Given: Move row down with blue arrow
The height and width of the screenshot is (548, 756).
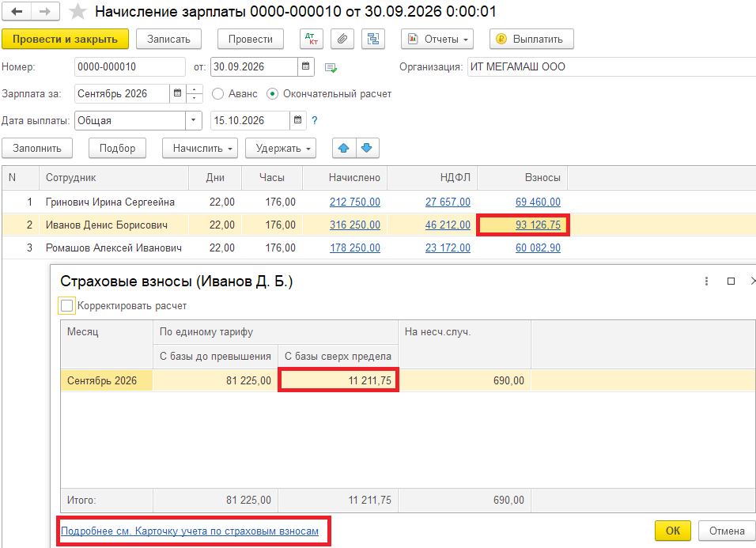Looking at the screenshot, I should [369, 148].
